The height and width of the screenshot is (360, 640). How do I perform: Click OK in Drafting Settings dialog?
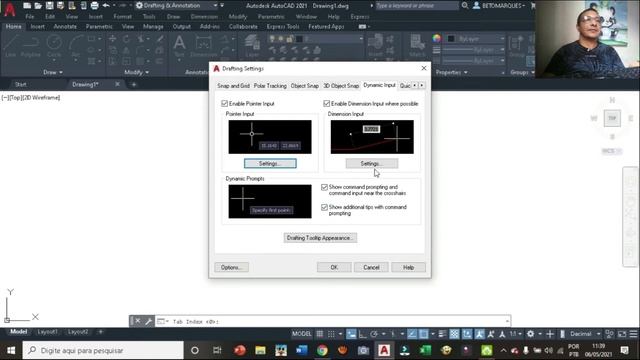tap(334, 267)
